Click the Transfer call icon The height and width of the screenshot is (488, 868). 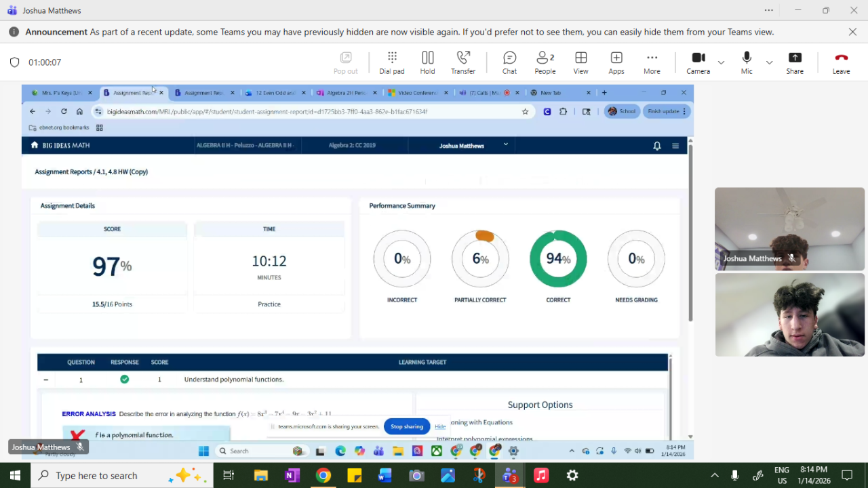tap(463, 62)
